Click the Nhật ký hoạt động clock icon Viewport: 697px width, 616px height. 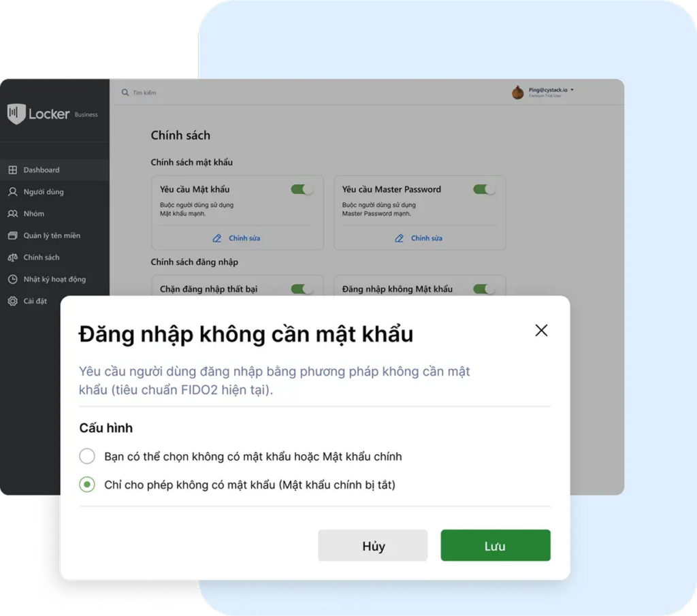coord(12,279)
